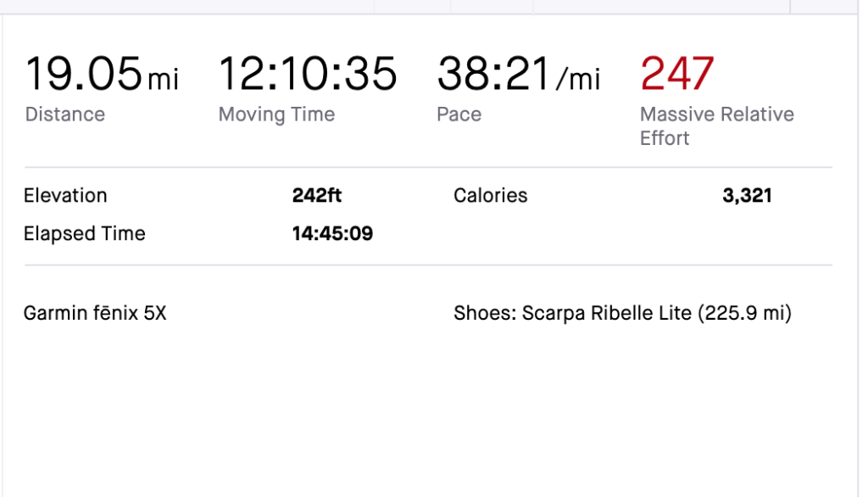Click the Distance label

[65, 114]
